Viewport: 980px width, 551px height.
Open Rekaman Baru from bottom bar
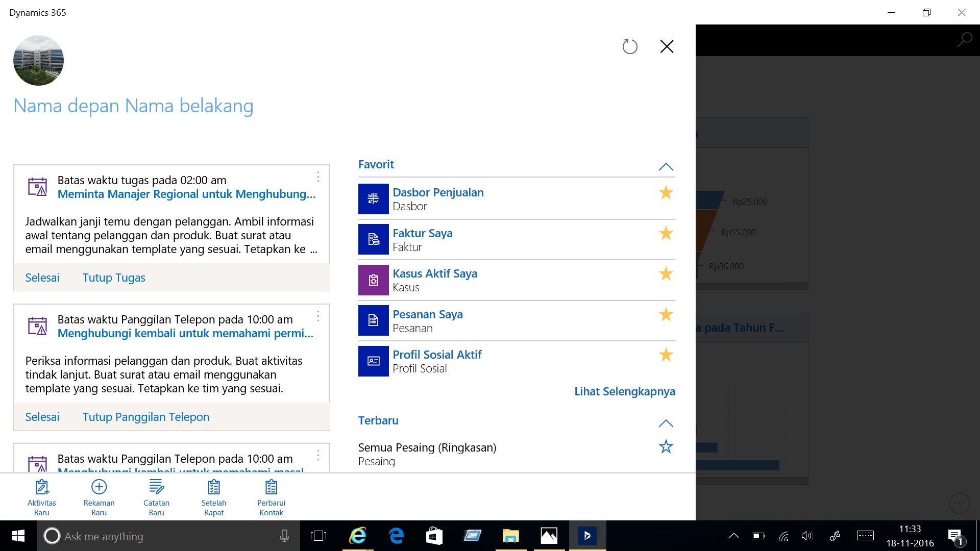coord(99,488)
